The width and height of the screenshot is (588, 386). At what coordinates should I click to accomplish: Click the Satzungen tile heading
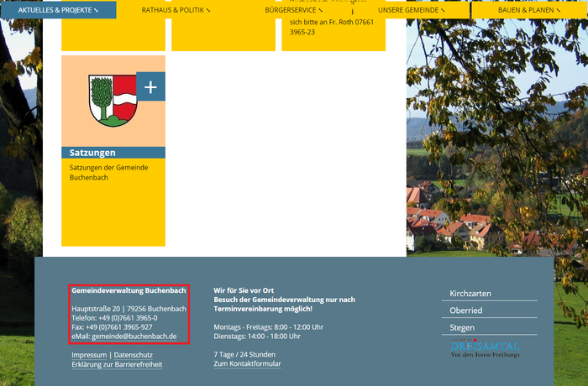pos(92,153)
